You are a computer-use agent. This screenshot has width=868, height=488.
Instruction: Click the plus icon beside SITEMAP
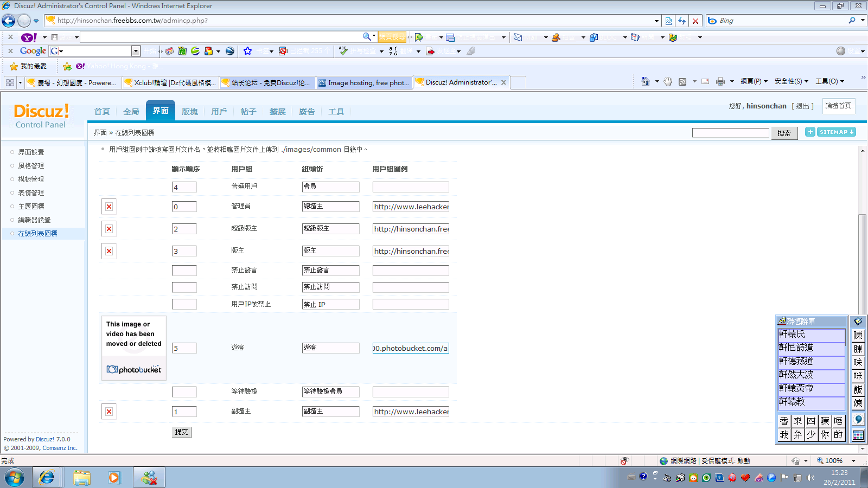[x=810, y=132]
